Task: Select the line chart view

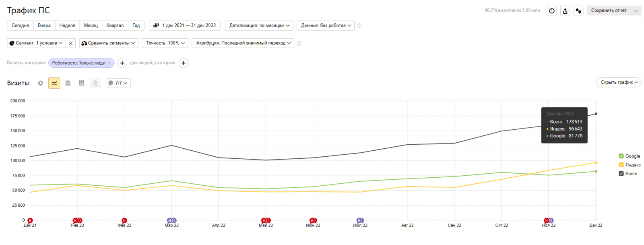Action: click(54, 83)
